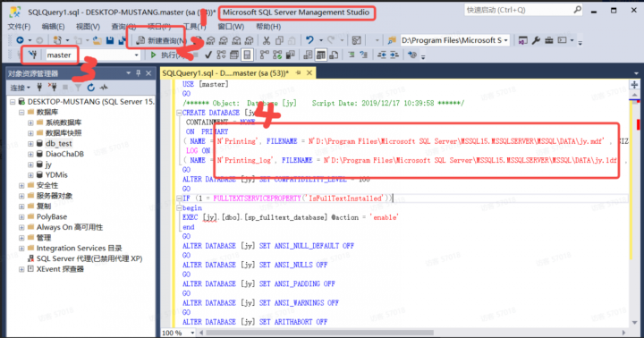Viewport: 644px width, 338px height.
Task: Click the Open File folder icon
Action: coord(97,40)
